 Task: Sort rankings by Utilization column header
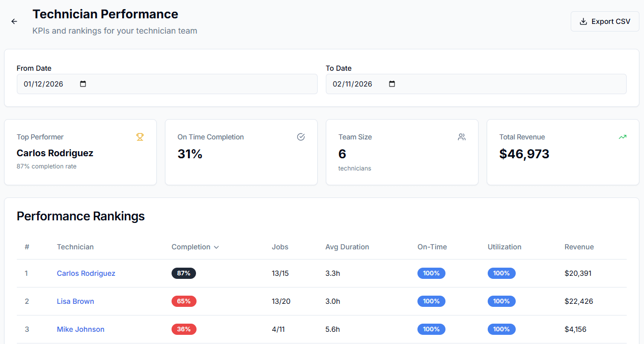(504, 247)
